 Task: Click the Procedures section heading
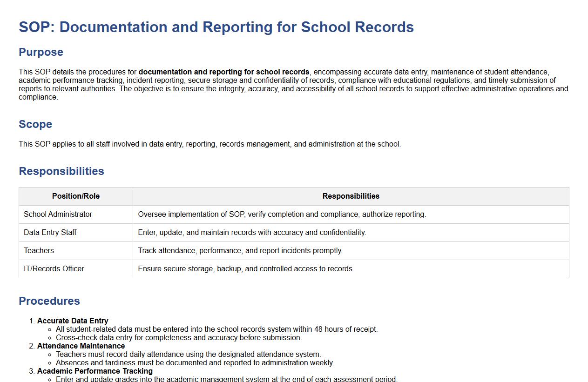pos(49,301)
